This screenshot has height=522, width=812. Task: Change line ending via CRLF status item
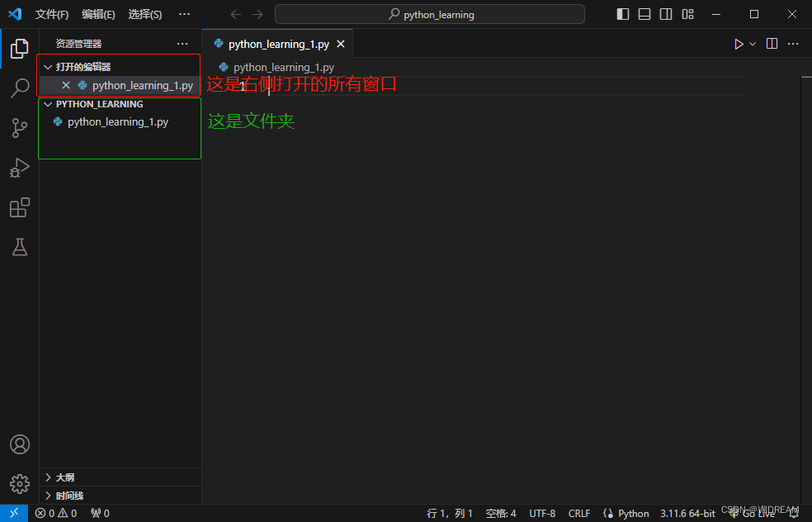(x=579, y=513)
